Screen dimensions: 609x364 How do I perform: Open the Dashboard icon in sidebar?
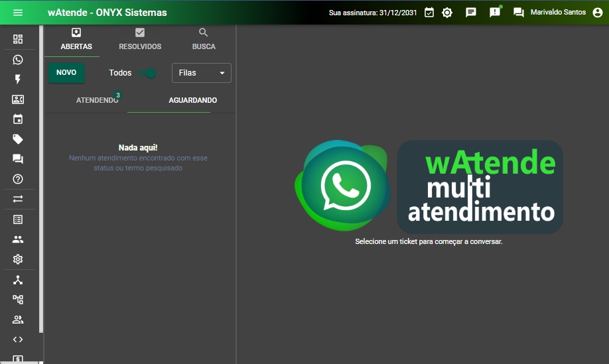(x=18, y=39)
